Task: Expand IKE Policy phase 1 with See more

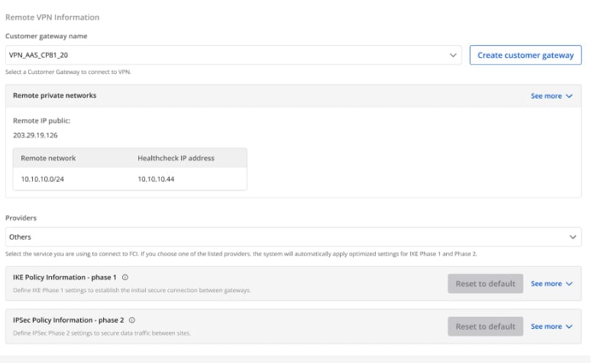Action: (x=552, y=284)
